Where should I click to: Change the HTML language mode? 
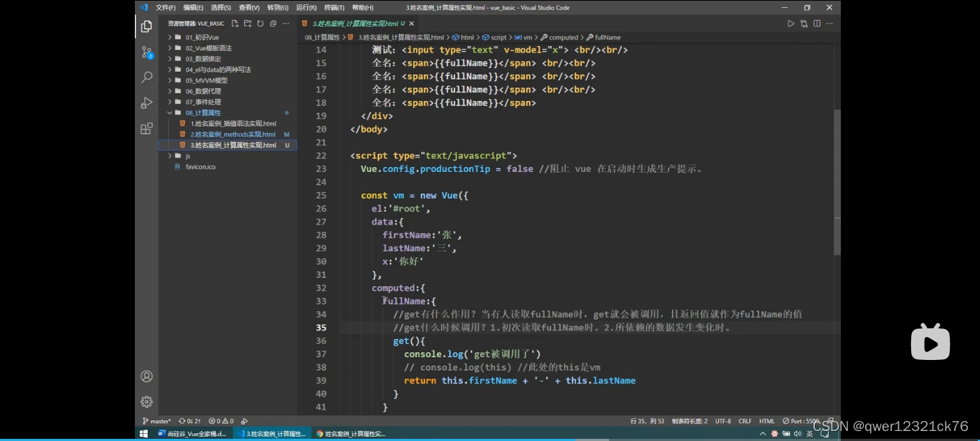(x=767, y=421)
